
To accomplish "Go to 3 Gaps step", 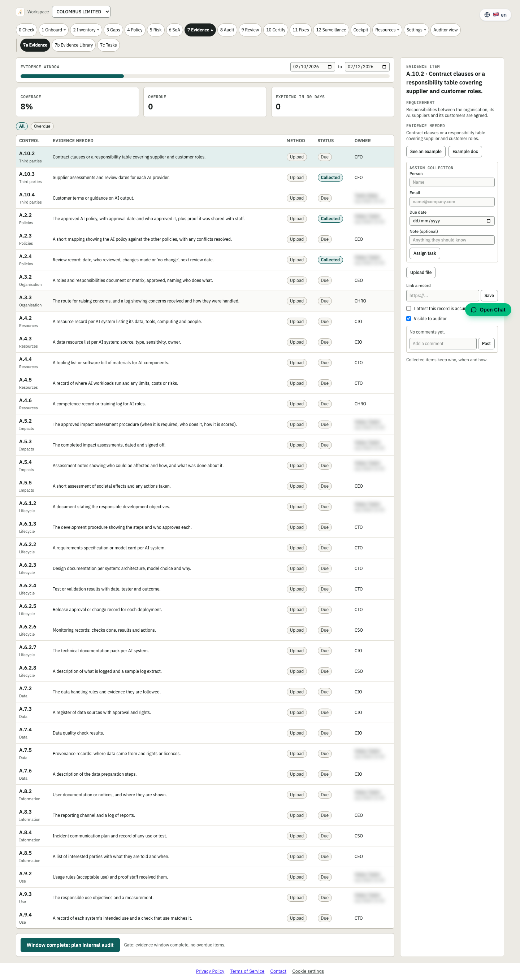I will tap(113, 30).
